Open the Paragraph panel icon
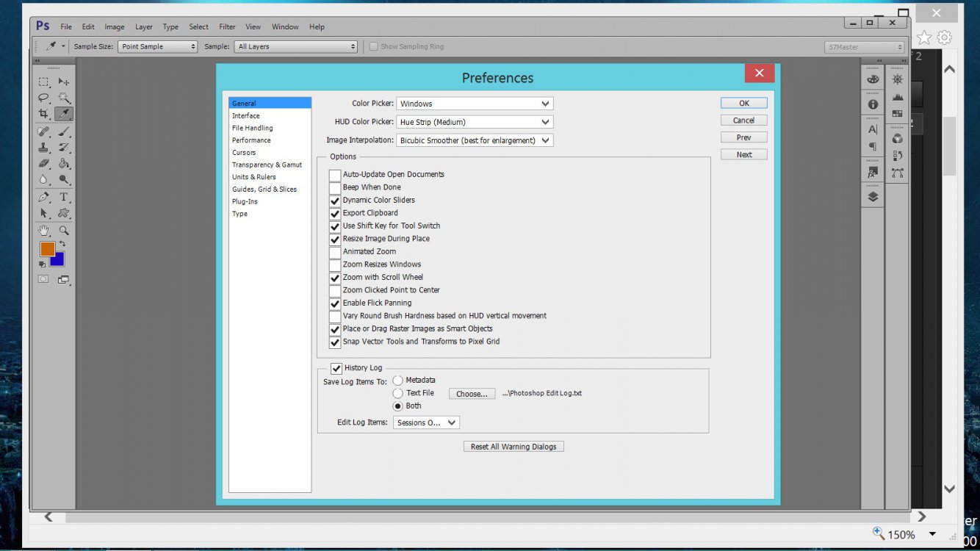980x551 pixels. [873, 147]
